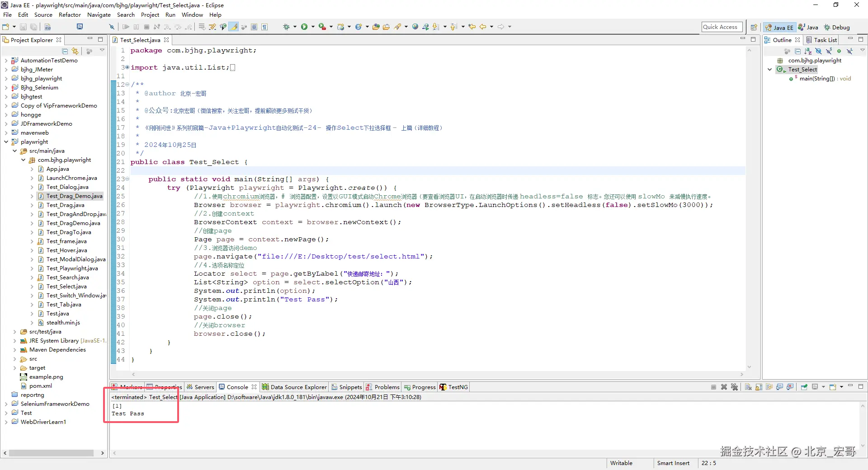Image resolution: width=868 pixels, height=470 pixels.
Task: Open the Servers view tab
Action: tap(200, 387)
